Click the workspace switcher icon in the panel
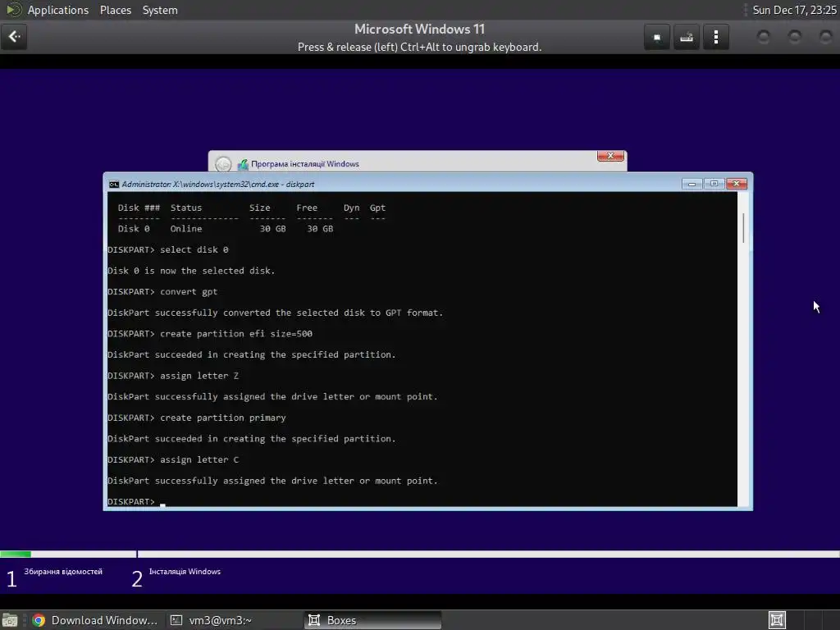The width and height of the screenshot is (840, 630). (x=777, y=620)
